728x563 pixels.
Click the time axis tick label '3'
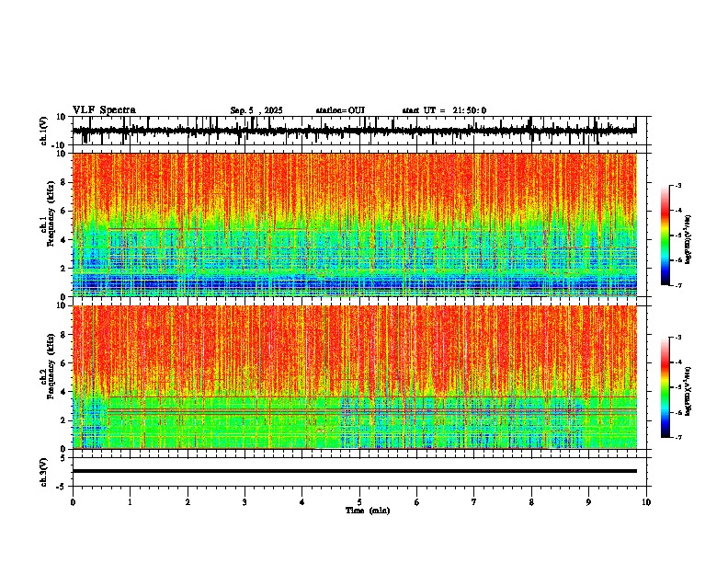click(x=245, y=502)
